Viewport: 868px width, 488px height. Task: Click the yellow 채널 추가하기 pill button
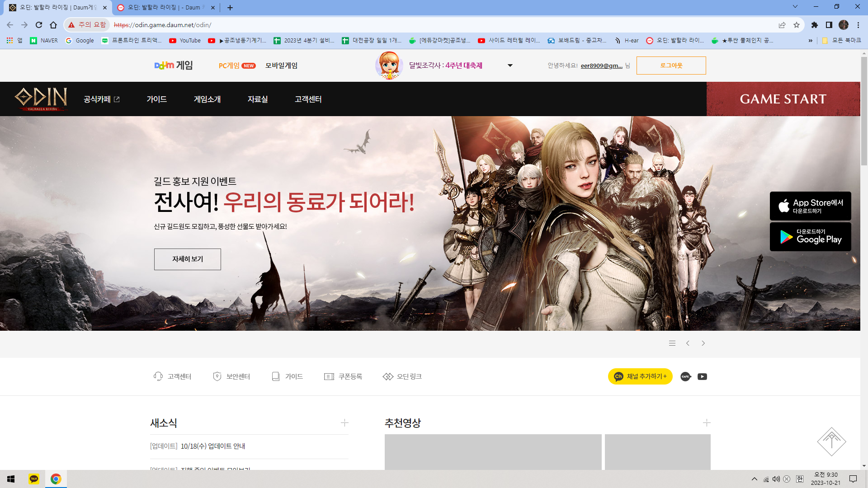(640, 376)
